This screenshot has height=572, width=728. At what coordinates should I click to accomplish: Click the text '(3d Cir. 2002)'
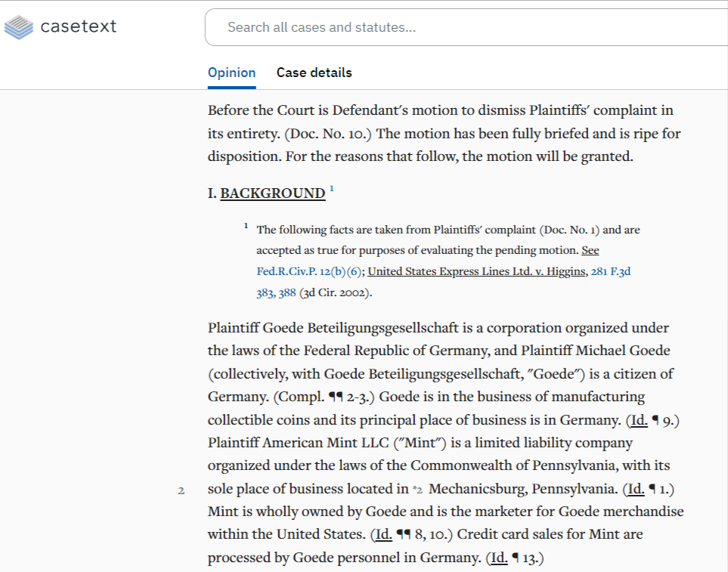[x=336, y=292]
